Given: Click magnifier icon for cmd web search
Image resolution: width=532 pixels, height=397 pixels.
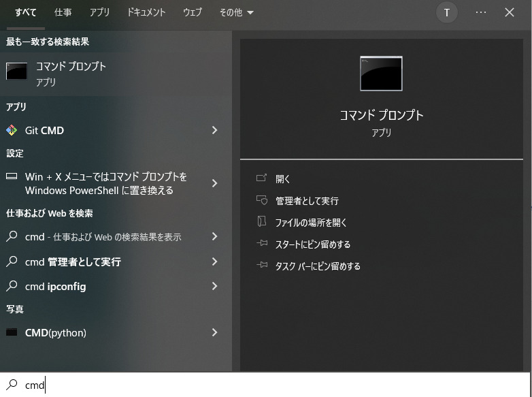Looking at the screenshot, I should [12, 236].
